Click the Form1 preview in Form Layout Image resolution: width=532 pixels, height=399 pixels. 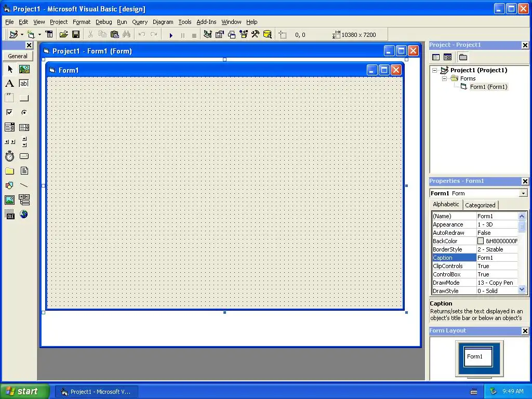click(x=478, y=356)
